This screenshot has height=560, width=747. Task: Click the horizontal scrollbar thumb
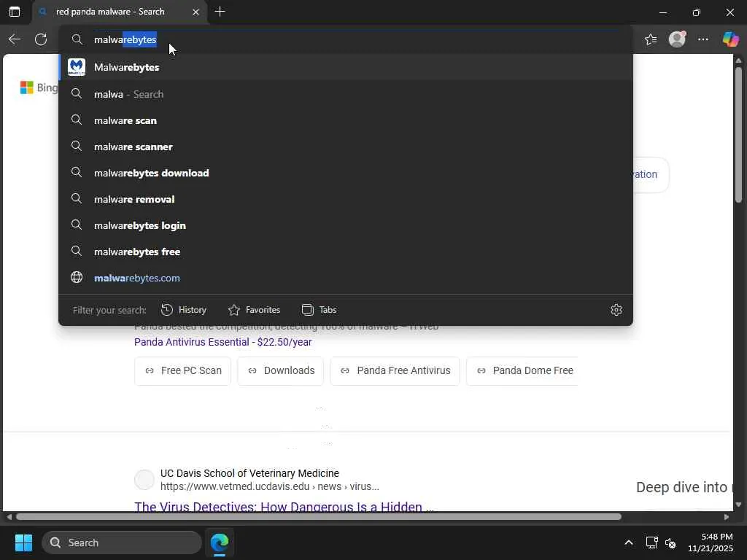click(319, 517)
